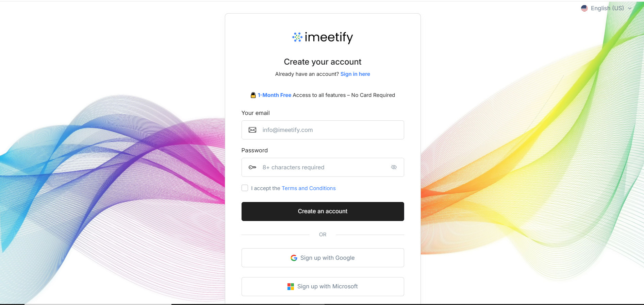Image resolution: width=644 pixels, height=305 pixels.
Task: Choose 'Sign up with Microsoft' text
Action: [x=327, y=287]
